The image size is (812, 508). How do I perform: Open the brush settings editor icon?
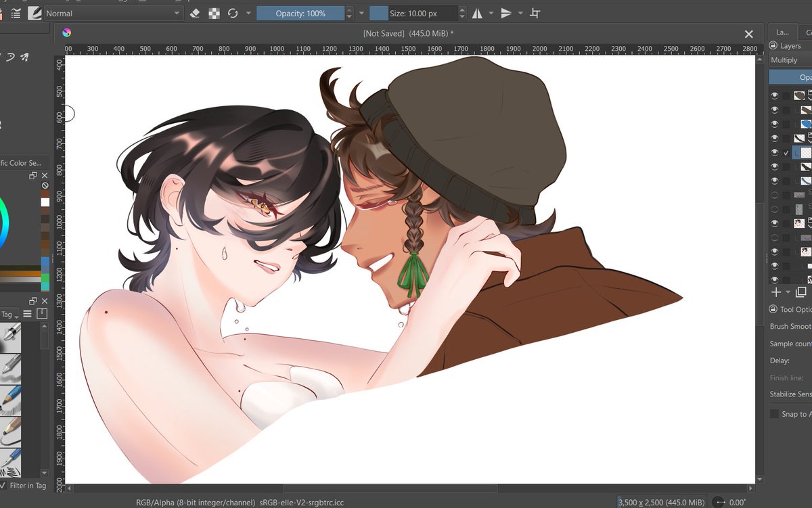16,13
